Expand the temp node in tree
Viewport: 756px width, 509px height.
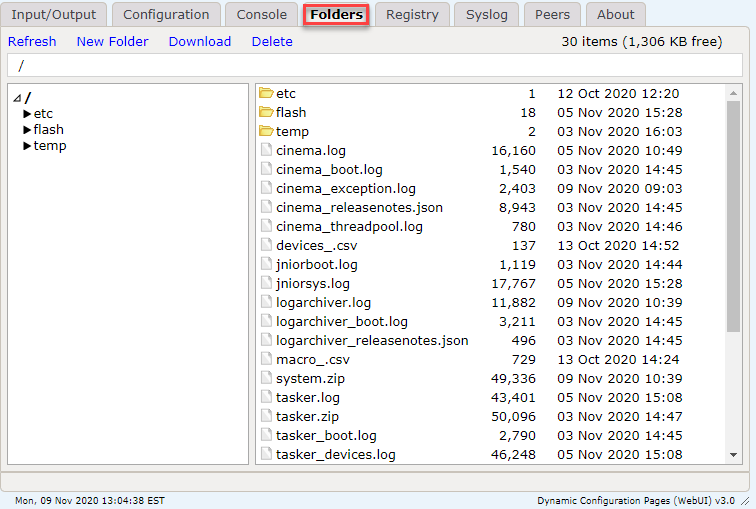[27, 146]
